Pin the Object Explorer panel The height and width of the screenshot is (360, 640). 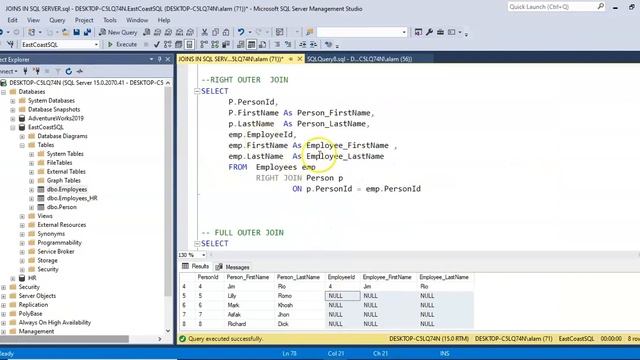click(x=160, y=59)
